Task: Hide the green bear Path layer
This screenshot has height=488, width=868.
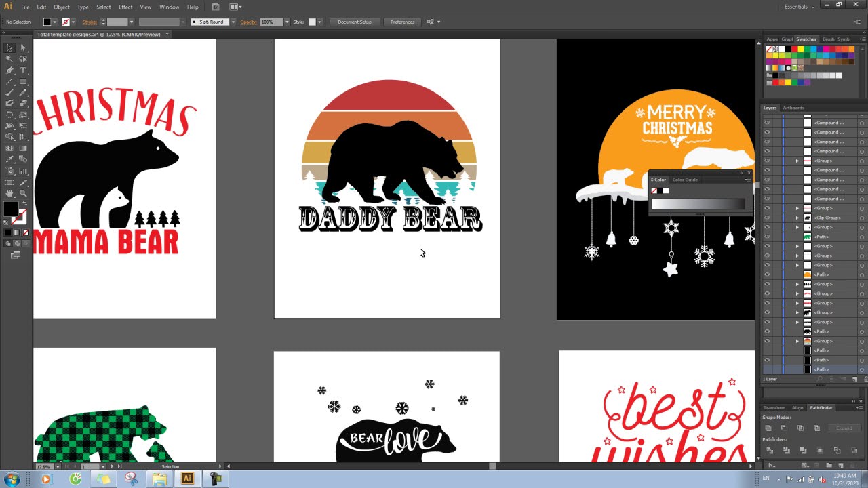Action: (767, 237)
